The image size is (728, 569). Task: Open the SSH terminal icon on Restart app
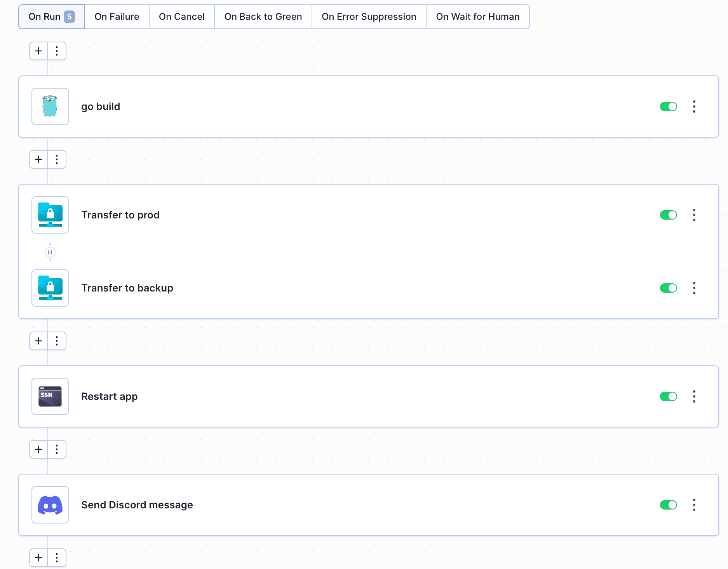(50, 396)
